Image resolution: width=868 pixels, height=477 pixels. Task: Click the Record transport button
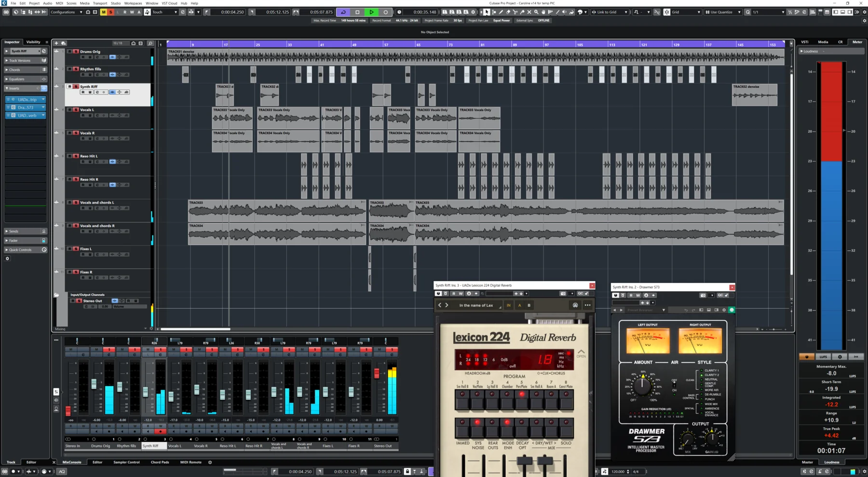[385, 12]
